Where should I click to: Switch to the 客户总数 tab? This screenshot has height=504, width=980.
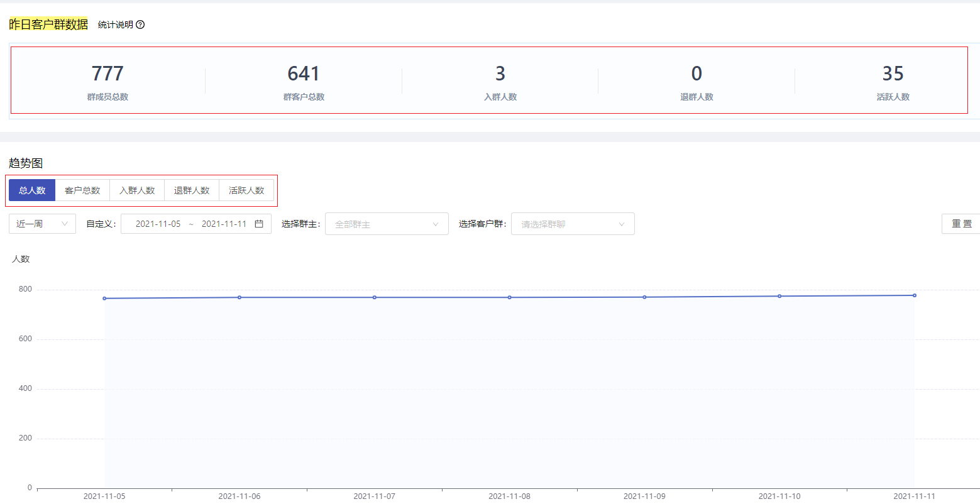pyautogui.click(x=82, y=190)
